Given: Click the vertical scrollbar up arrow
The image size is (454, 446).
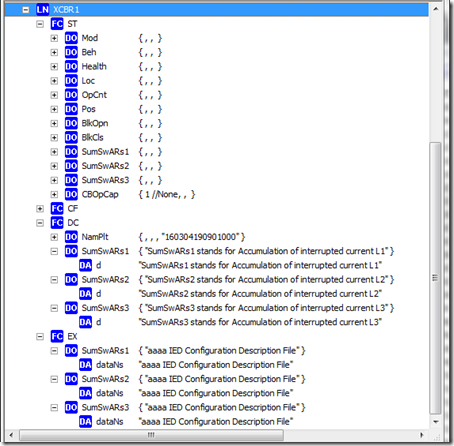Looking at the screenshot, I should (x=436, y=9).
